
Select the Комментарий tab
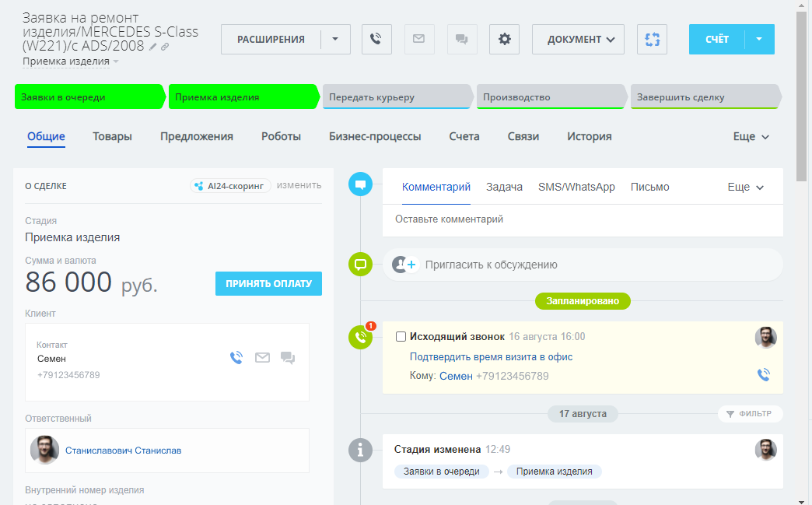[436, 187]
